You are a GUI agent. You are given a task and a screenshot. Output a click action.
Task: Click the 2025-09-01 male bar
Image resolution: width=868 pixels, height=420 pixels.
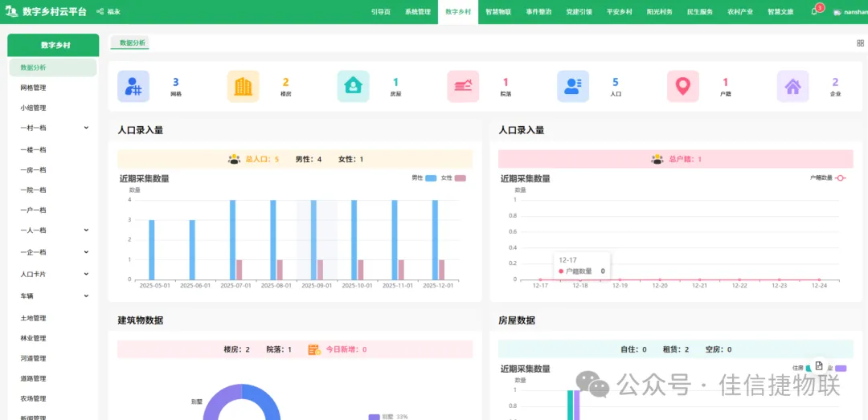[x=313, y=239]
